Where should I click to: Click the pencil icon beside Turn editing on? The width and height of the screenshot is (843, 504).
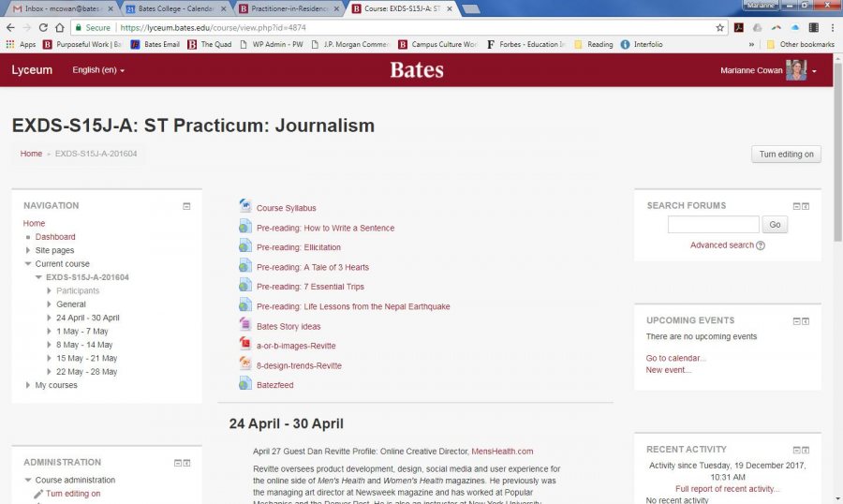click(x=38, y=494)
